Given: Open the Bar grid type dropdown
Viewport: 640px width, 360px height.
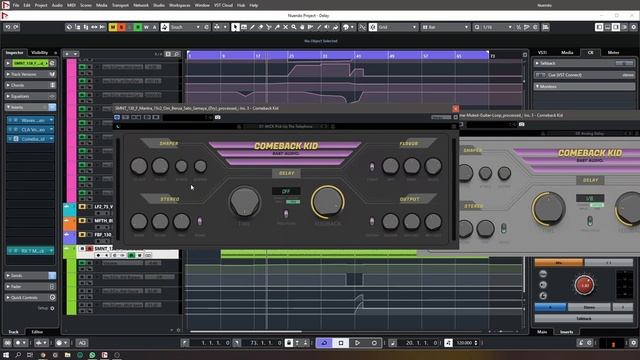Looking at the screenshot, I should tap(445, 27).
